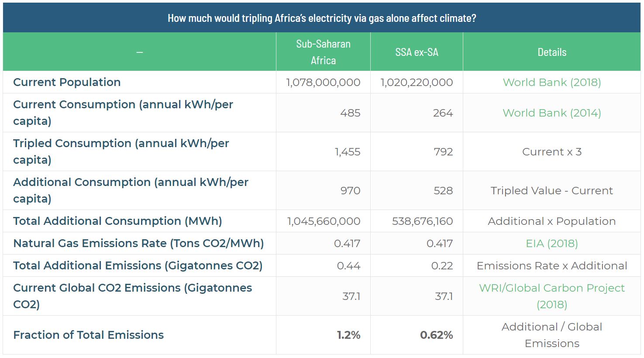Select the Current Population row label
The image size is (644, 358).
tap(67, 83)
